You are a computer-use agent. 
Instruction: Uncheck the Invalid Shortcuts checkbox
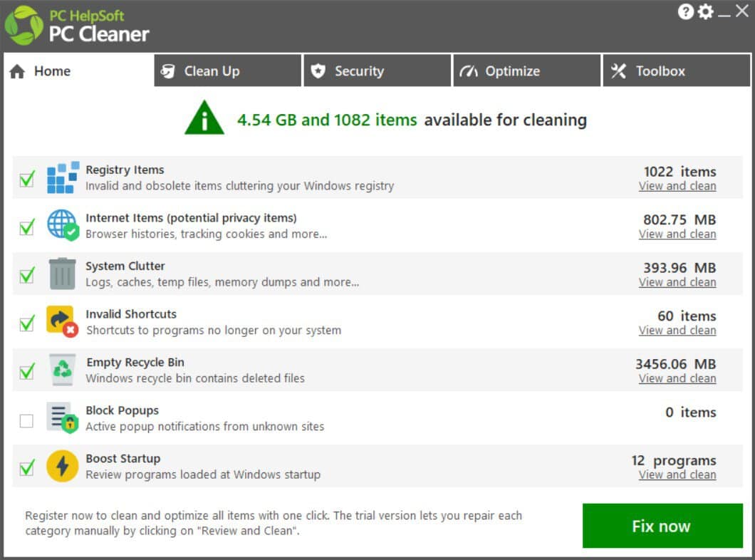pos(27,323)
